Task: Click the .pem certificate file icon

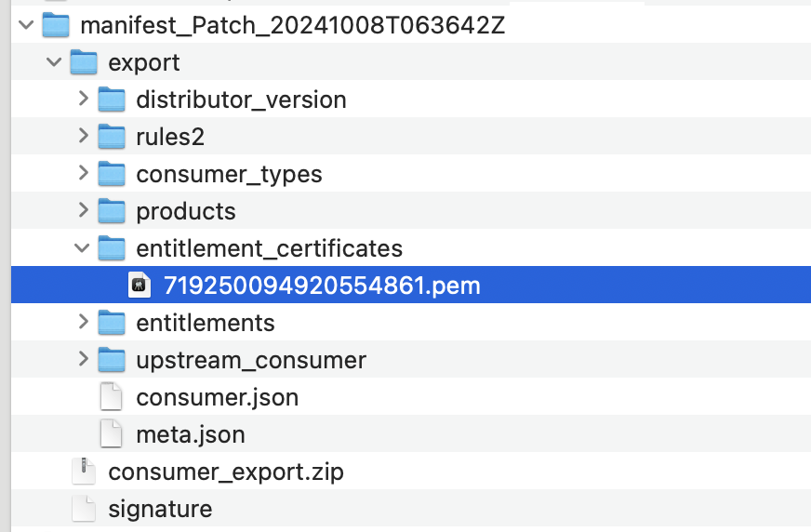Action: (140, 286)
